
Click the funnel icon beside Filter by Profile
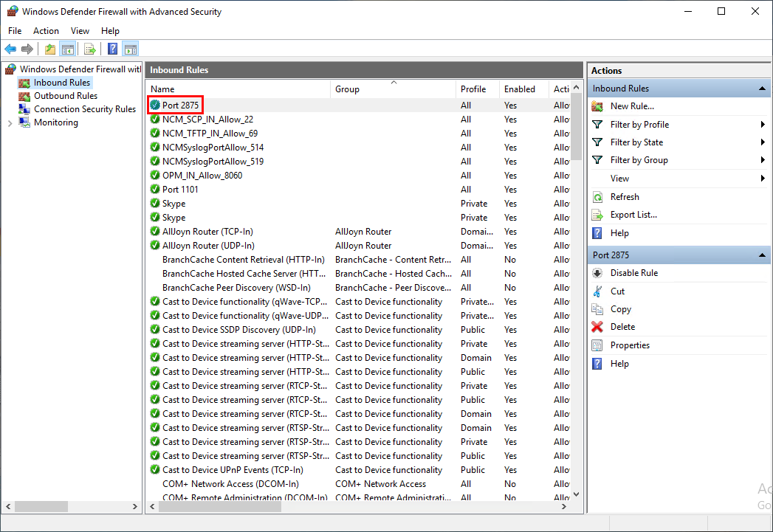pos(597,125)
